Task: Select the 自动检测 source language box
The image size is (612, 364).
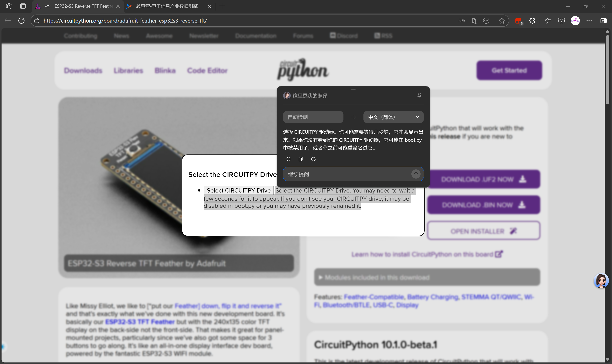Action: point(313,117)
